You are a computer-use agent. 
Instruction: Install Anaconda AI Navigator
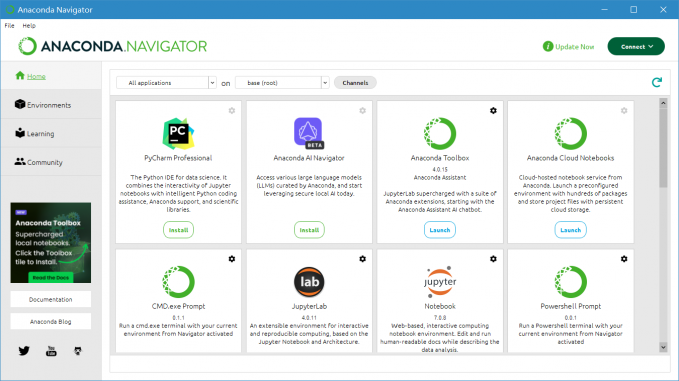coord(309,230)
